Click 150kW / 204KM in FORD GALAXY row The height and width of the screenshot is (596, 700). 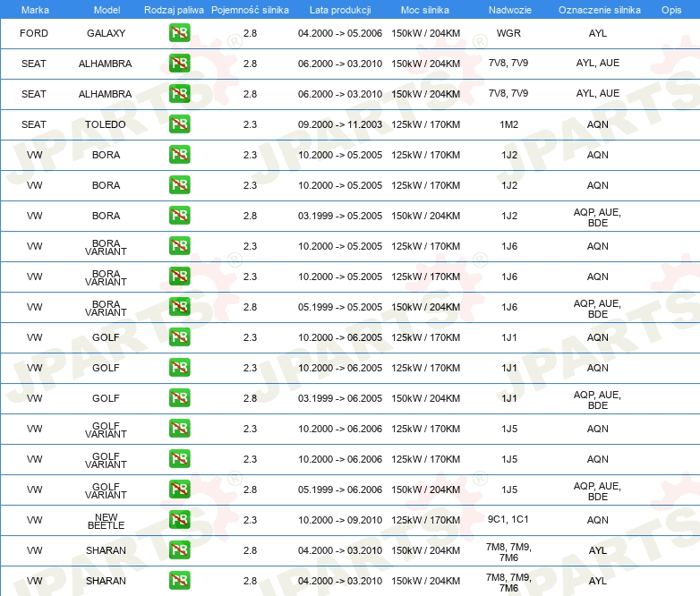[x=426, y=33]
